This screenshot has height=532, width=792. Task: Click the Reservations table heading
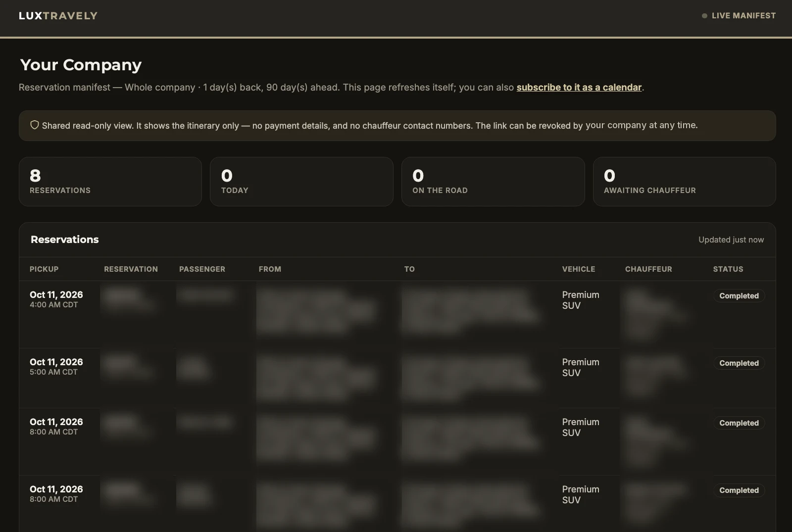65,240
